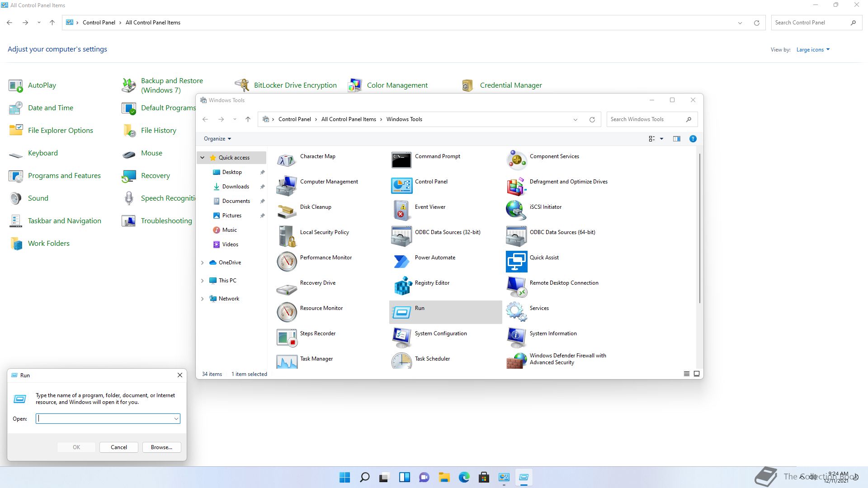Viewport: 868px width, 488px height.
Task: Open the Quick Assist icon
Action: click(x=516, y=261)
